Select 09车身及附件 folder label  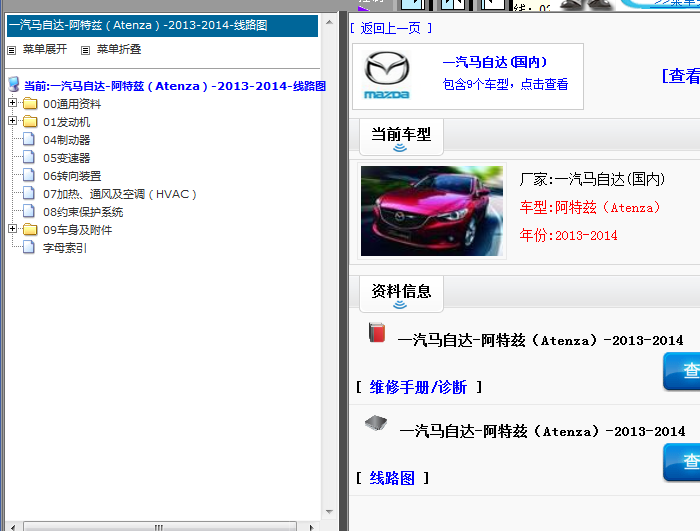click(77, 230)
